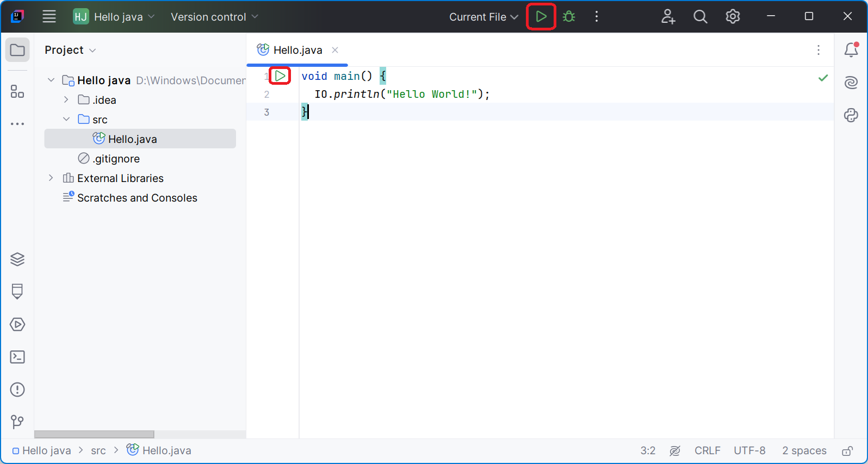The height and width of the screenshot is (464, 868).
Task: Open the Current File run configuration dropdown
Action: pyautogui.click(x=483, y=17)
